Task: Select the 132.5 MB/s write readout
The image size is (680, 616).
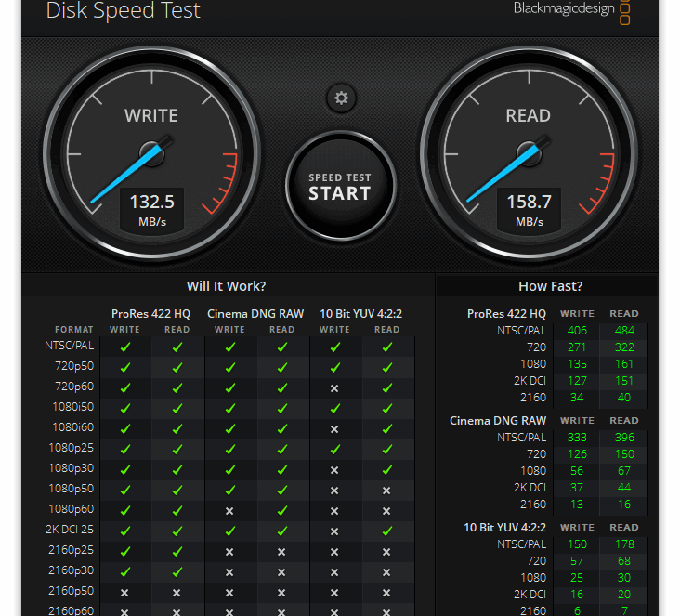Action: tap(151, 210)
